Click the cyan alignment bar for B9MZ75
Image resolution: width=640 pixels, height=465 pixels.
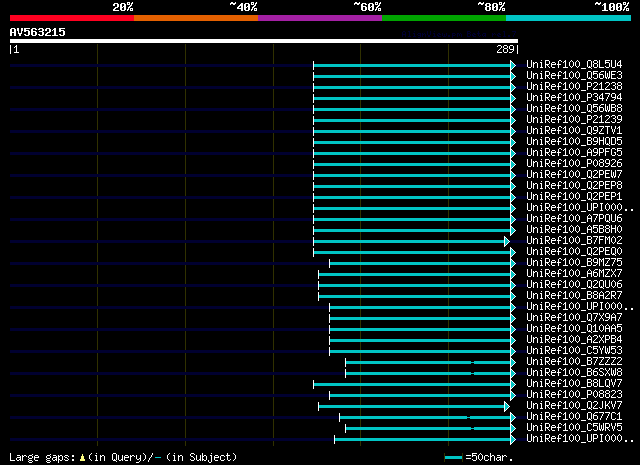coord(420,264)
